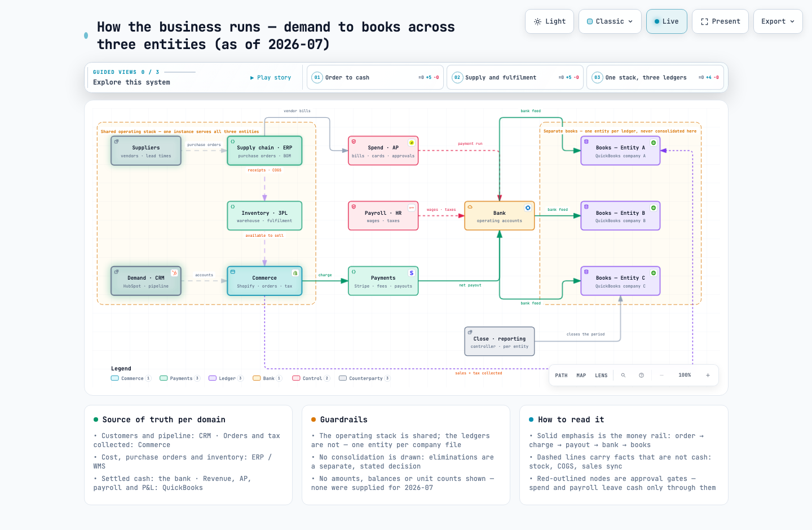This screenshot has width=812, height=530.
Task: Click the HubSpot badge on Demand · CRM node
Action: tap(174, 273)
